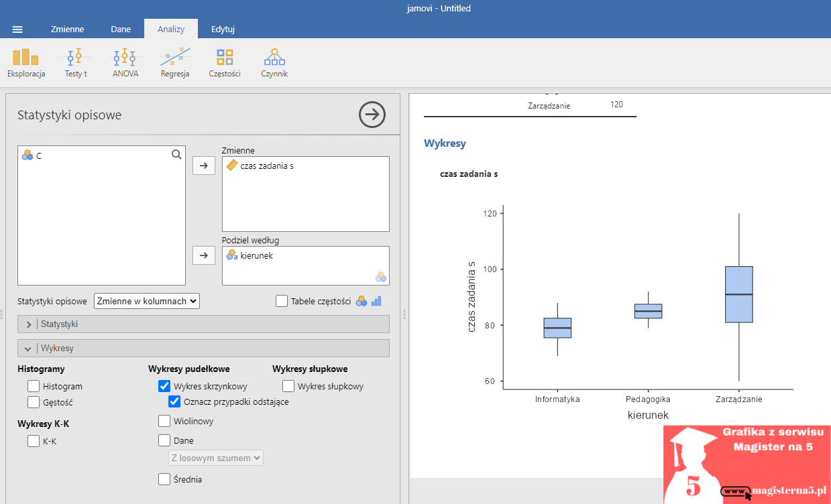Switch to the Dane tab
The width and height of the screenshot is (831, 504).
[121, 29]
